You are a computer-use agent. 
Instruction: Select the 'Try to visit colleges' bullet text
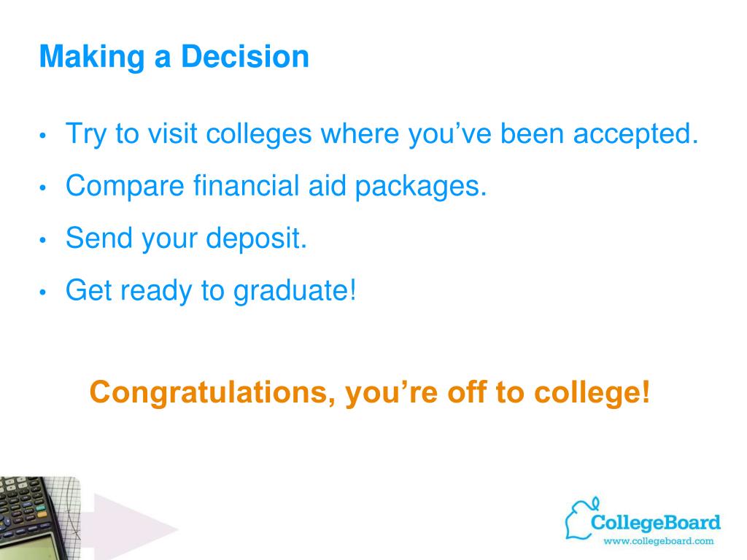click(x=382, y=134)
